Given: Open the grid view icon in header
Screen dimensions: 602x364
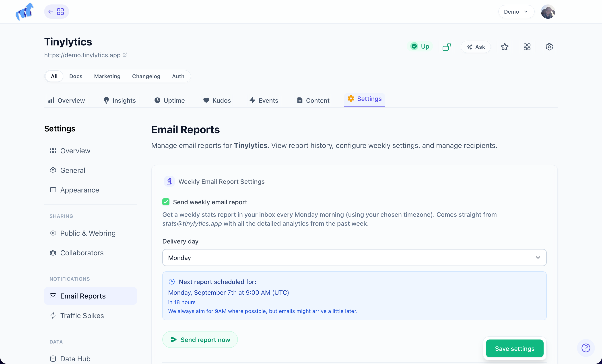Looking at the screenshot, I should coord(527,47).
